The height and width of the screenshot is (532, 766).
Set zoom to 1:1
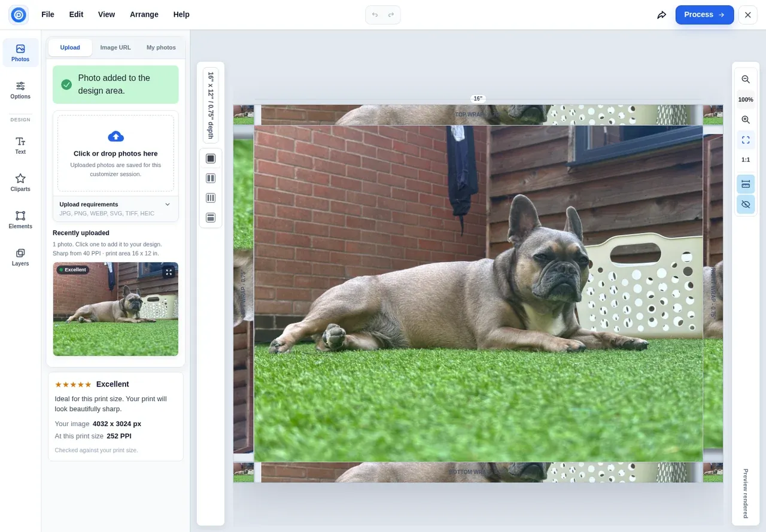746,160
